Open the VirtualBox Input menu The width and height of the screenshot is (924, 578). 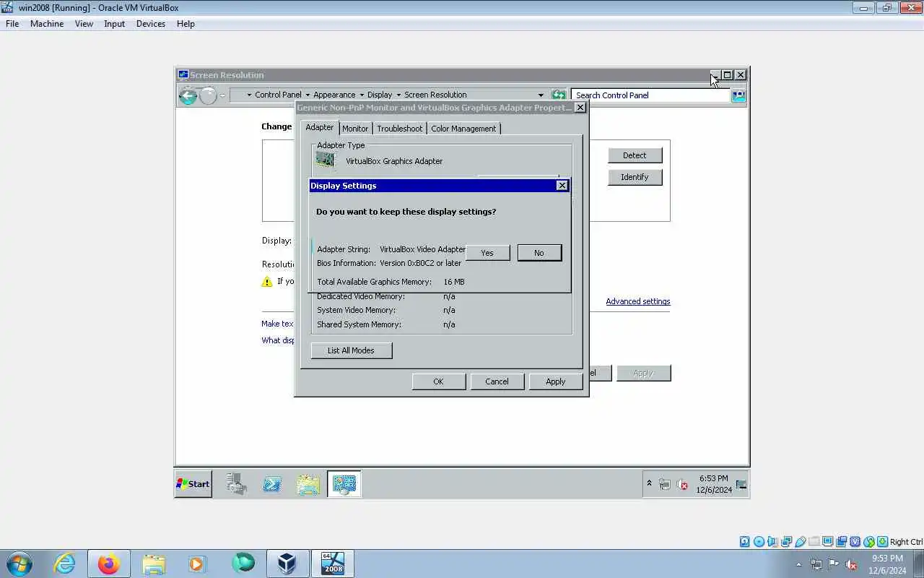pyautogui.click(x=114, y=24)
